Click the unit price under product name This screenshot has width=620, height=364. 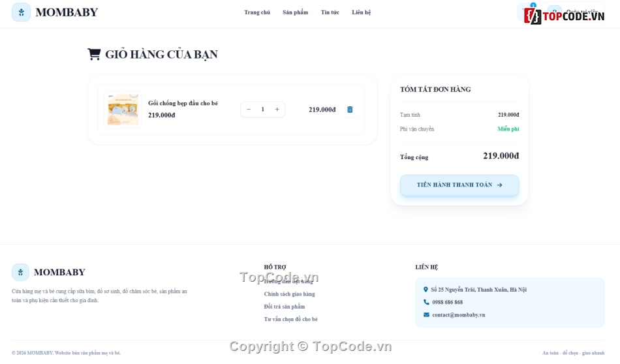click(161, 115)
